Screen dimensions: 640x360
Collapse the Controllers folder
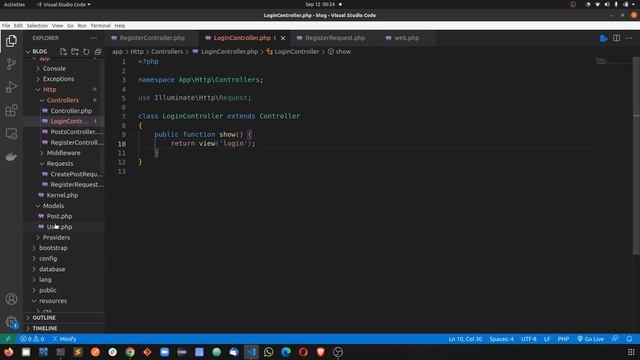(x=62, y=100)
